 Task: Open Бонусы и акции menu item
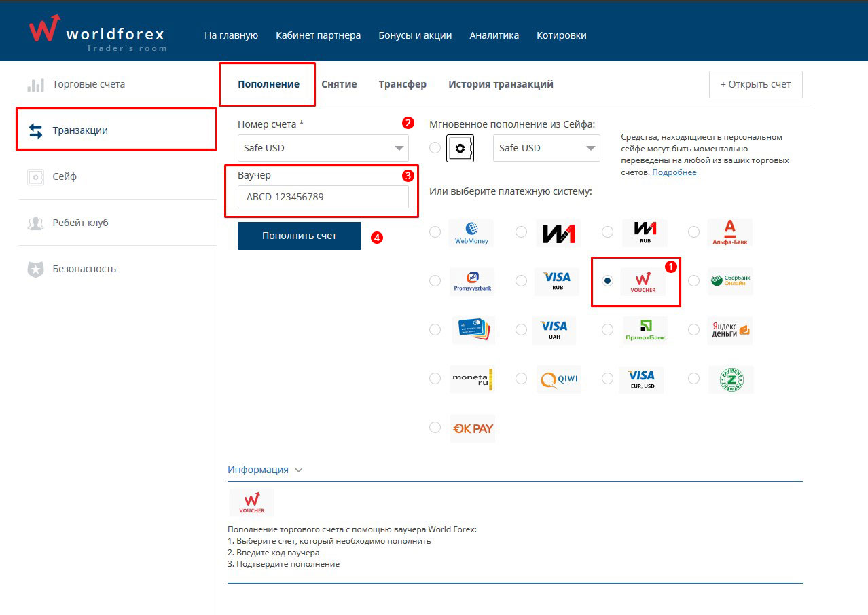415,35
